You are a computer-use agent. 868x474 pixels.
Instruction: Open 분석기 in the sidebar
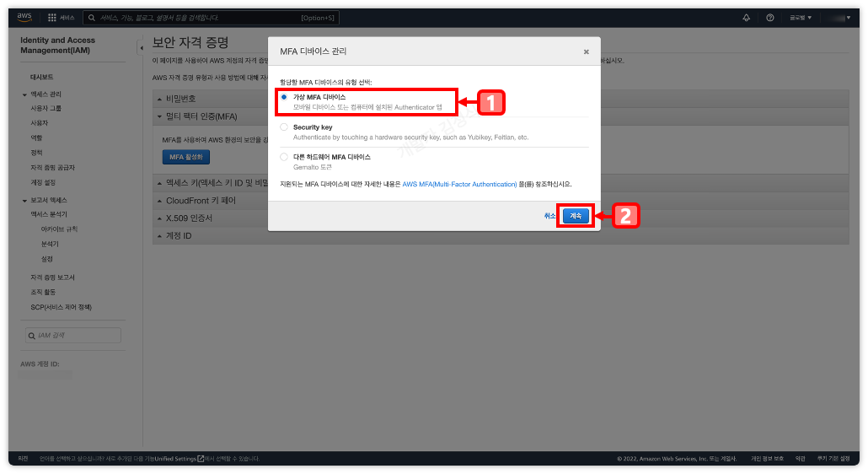coord(49,245)
